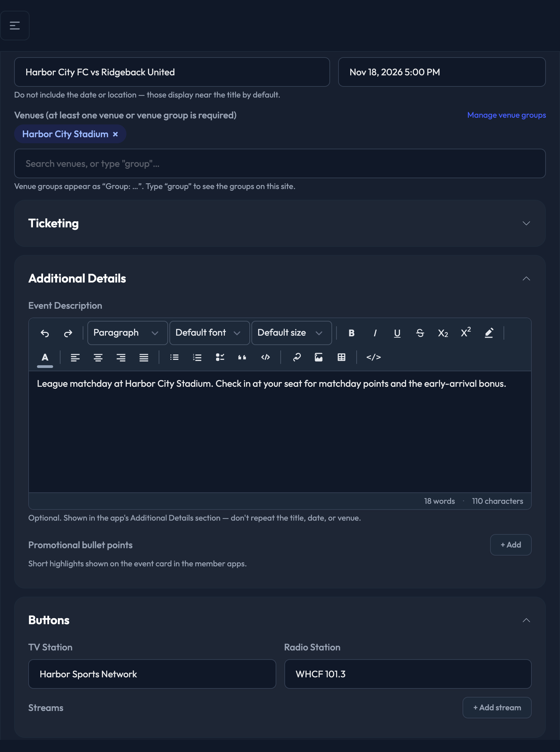Open the text color picker
The image size is (560, 752).
45,358
